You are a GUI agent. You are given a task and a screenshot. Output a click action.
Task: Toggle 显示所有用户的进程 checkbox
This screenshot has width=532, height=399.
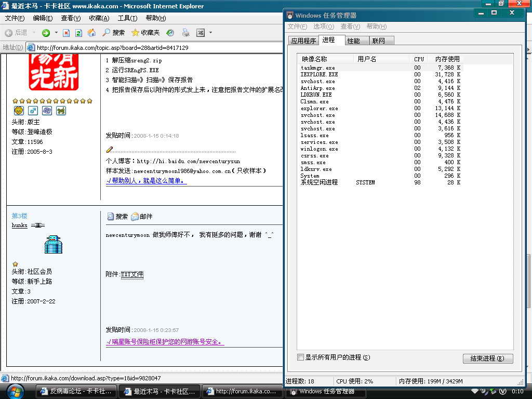pos(300,357)
